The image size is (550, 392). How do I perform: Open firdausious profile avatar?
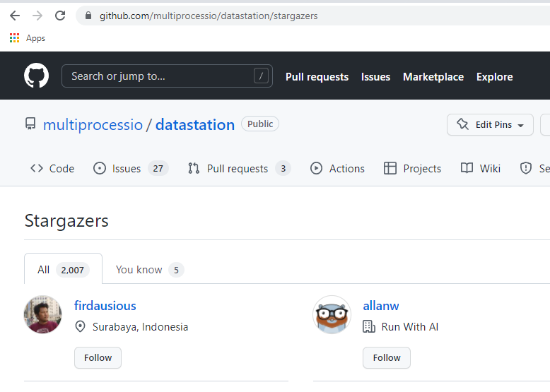click(43, 314)
